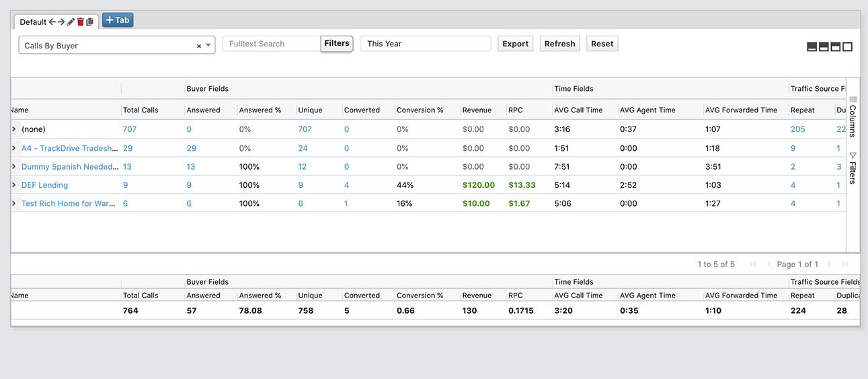The width and height of the screenshot is (868, 379).
Task: Select the layout icon with top bar only
Action: tap(836, 46)
